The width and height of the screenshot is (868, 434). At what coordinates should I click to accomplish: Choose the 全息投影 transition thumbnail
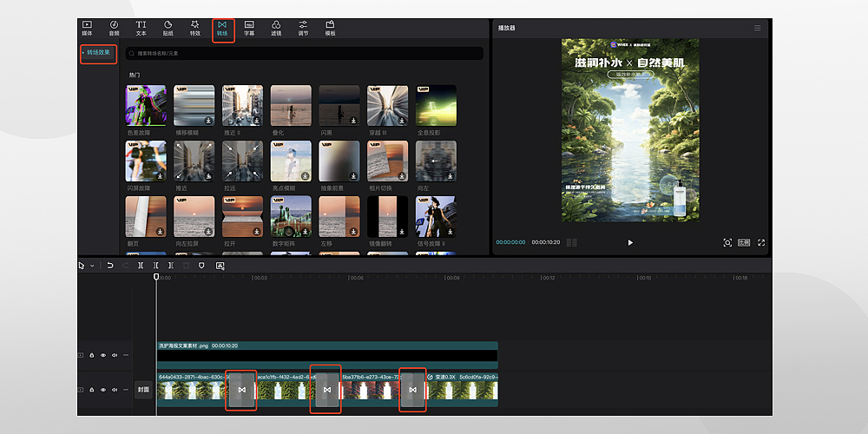pyautogui.click(x=437, y=105)
